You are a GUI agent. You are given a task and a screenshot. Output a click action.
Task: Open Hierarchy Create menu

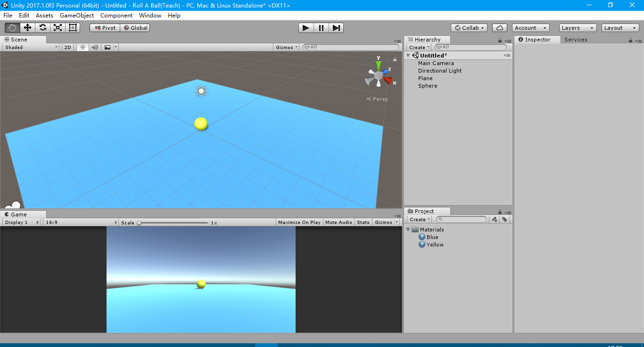coord(419,47)
